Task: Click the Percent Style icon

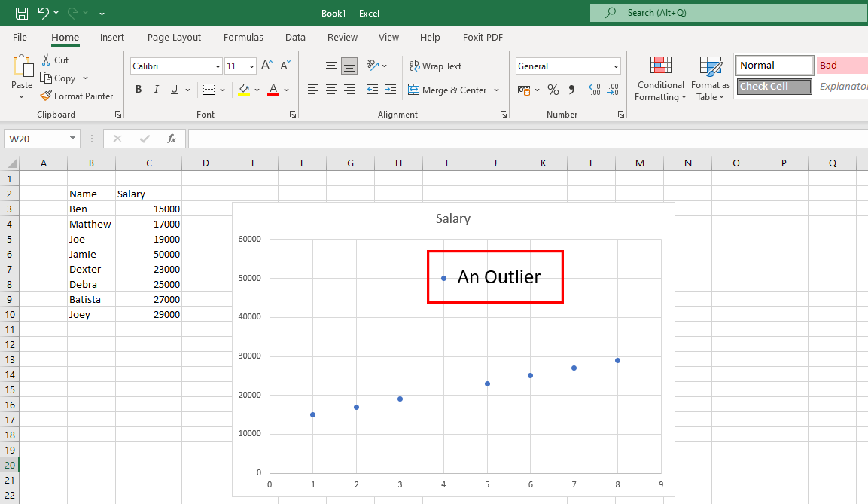Action: click(553, 90)
